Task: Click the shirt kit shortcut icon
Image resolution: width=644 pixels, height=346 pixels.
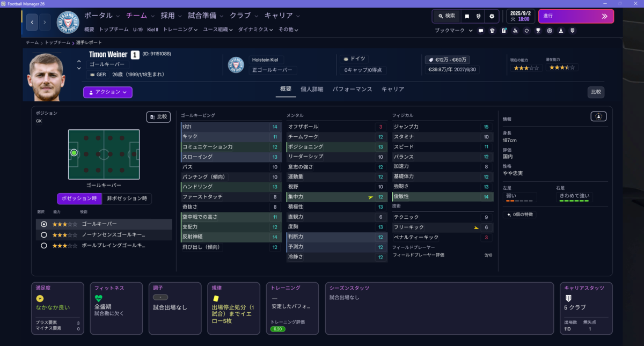Action: click(492, 31)
